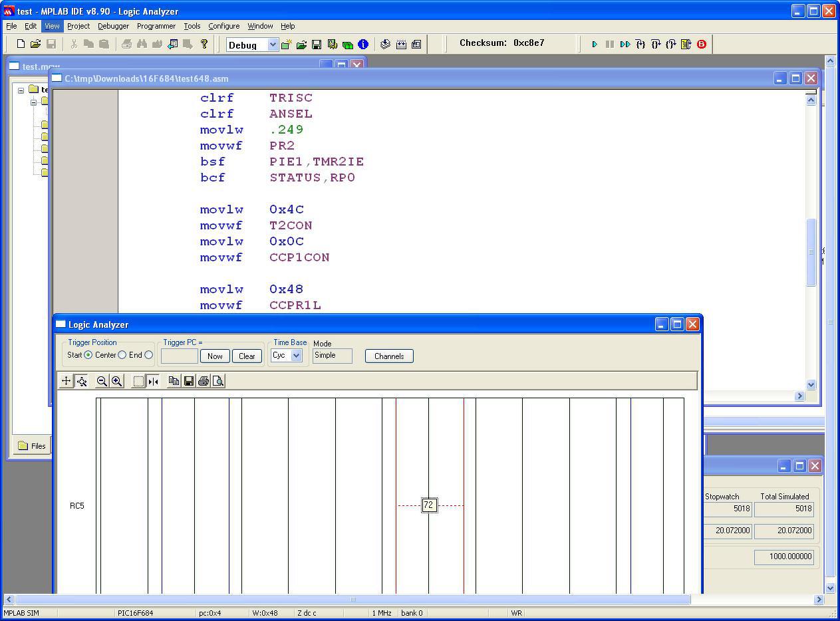Open the Configure menu
The width and height of the screenshot is (840, 621).
pos(223,26)
